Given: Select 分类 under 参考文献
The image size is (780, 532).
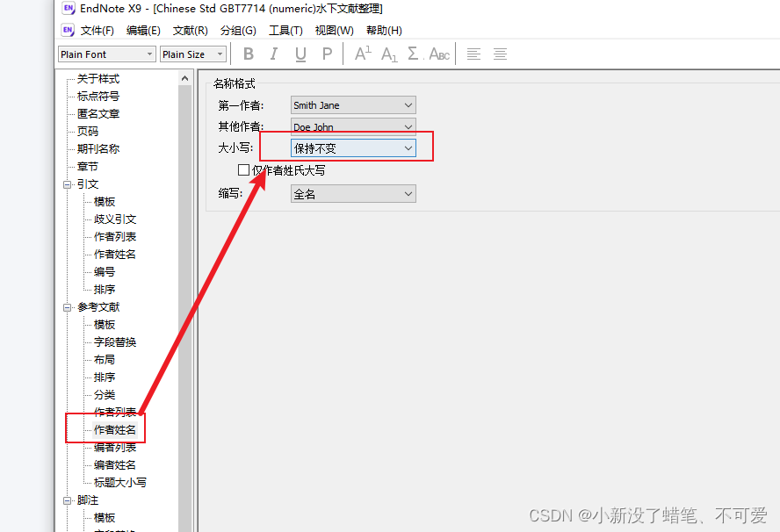Looking at the screenshot, I should 105,395.
